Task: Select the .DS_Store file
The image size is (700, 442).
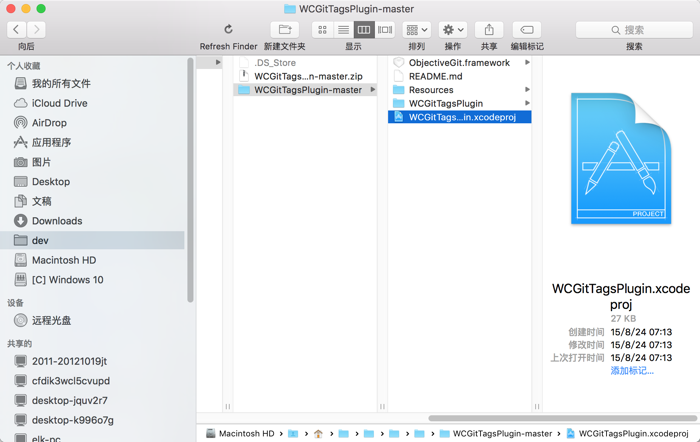Action: pos(305,63)
